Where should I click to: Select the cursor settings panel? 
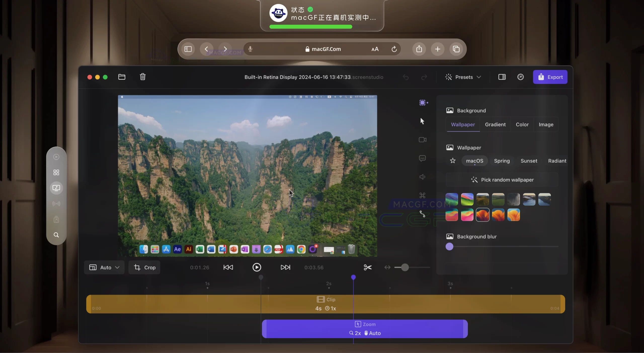pos(422,121)
